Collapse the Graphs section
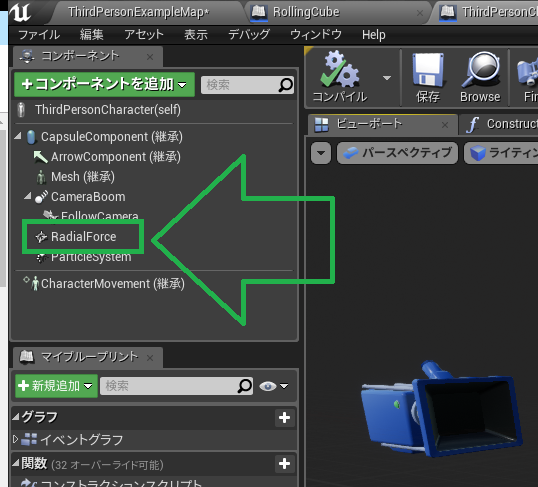 [x=15, y=417]
